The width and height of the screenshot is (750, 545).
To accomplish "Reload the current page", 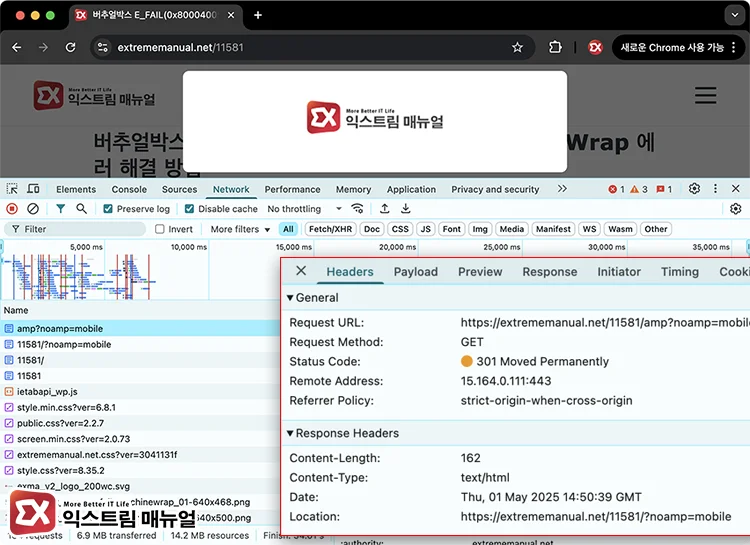I will click(x=70, y=47).
